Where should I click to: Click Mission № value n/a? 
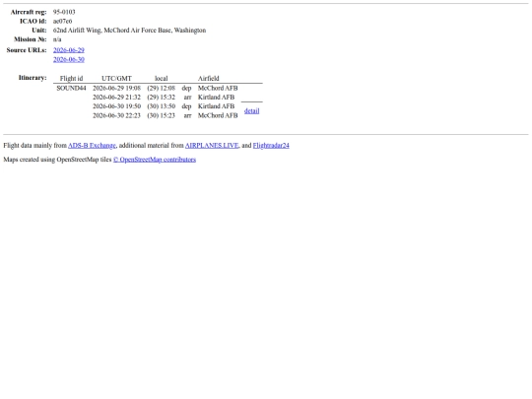[x=57, y=39]
